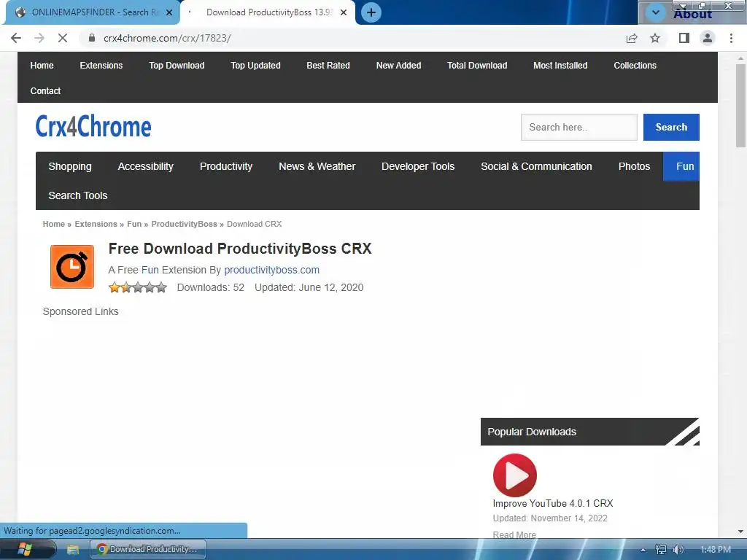Viewport: 747px width, 560px height.
Task: Open New Added menu item
Action: click(x=399, y=65)
